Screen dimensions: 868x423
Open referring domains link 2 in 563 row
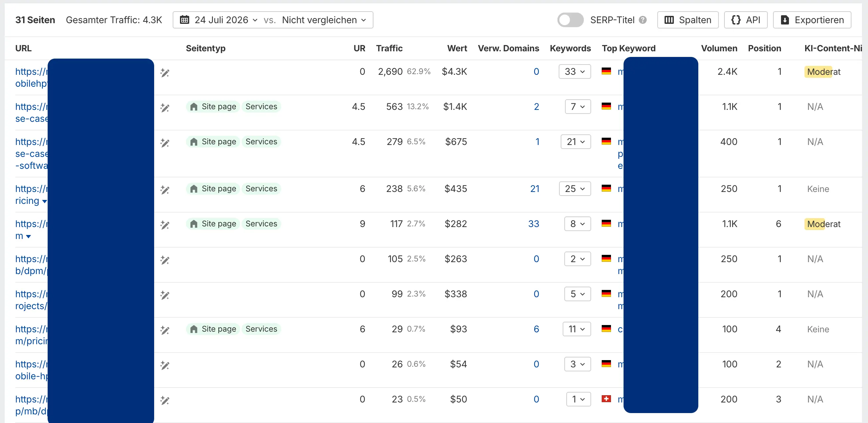(537, 107)
